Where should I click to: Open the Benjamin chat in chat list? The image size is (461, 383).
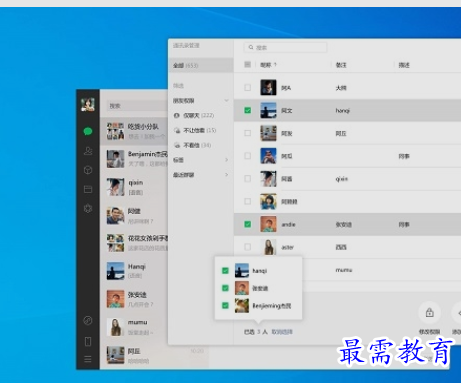134,159
